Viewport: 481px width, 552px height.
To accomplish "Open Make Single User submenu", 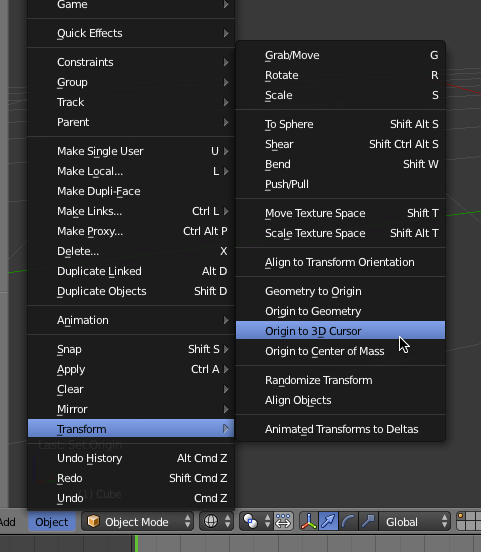I will [x=131, y=151].
